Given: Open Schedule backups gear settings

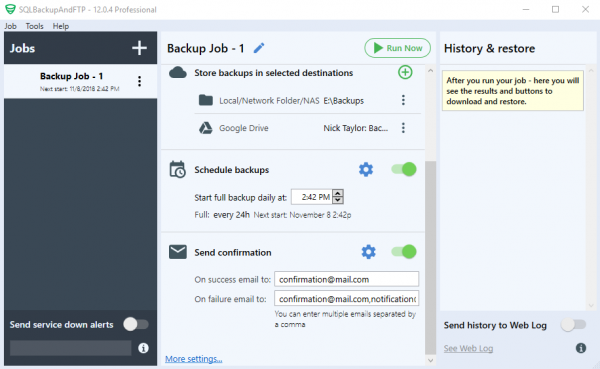Looking at the screenshot, I should 366,169.
